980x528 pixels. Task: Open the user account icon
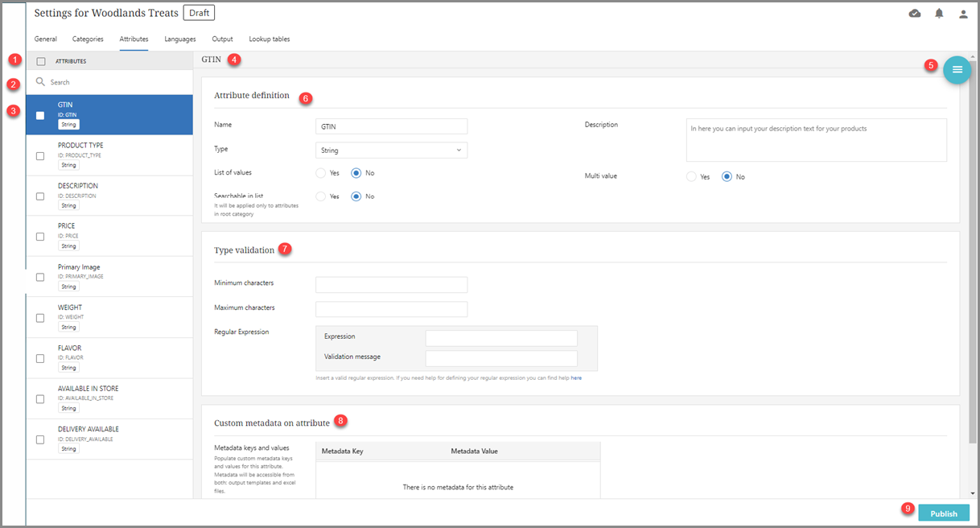click(x=963, y=14)
